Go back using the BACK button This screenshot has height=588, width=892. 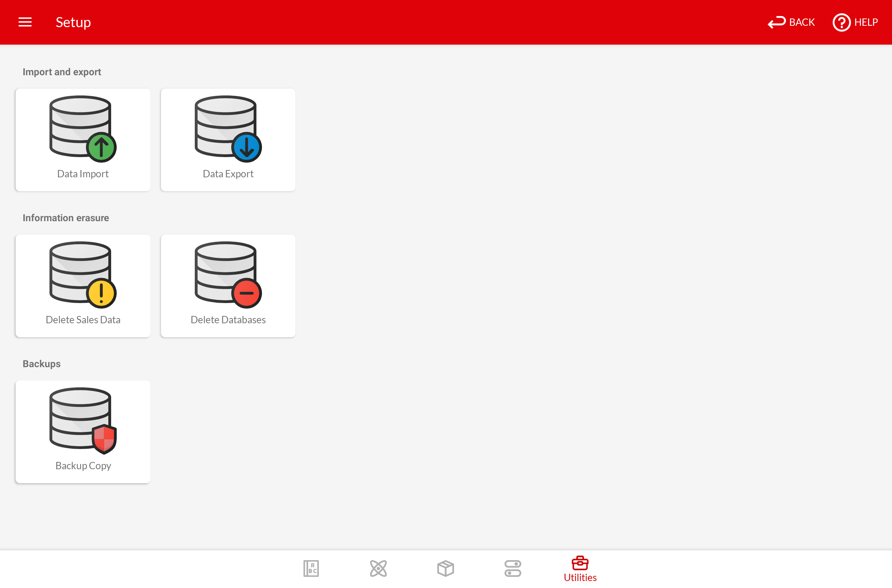791,23
